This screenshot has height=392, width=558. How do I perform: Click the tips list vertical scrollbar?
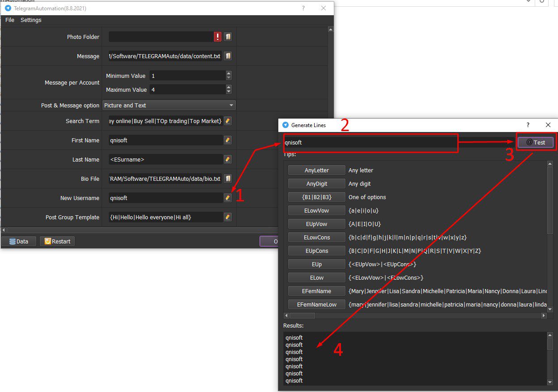point(550,236)
